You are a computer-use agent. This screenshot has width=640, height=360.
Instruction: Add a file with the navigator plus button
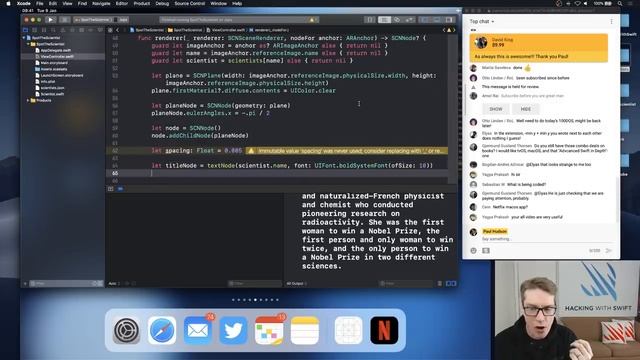[x=25, y=283]
